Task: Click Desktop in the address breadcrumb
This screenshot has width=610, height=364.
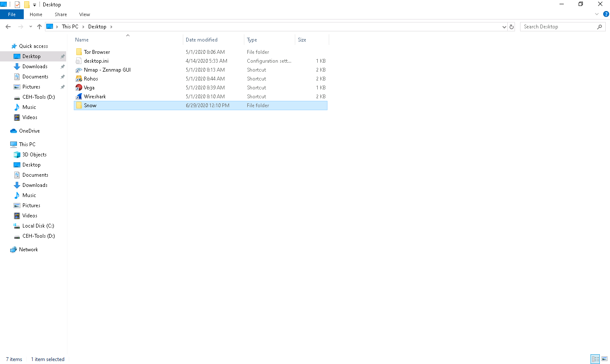Action: [97, 27]
